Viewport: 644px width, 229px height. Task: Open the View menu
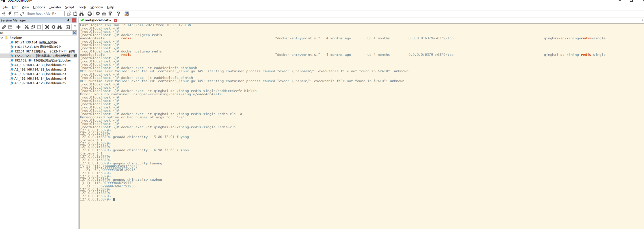pyautogui.click(x=25, y=7)
